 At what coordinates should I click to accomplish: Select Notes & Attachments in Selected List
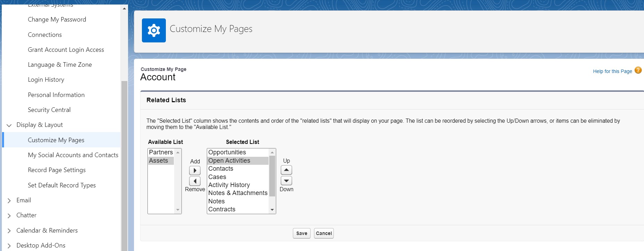tap(238, 193)
